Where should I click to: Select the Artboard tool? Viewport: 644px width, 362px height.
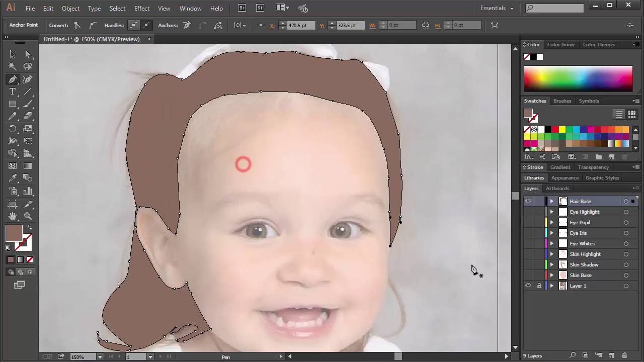[x=13, y=204]
